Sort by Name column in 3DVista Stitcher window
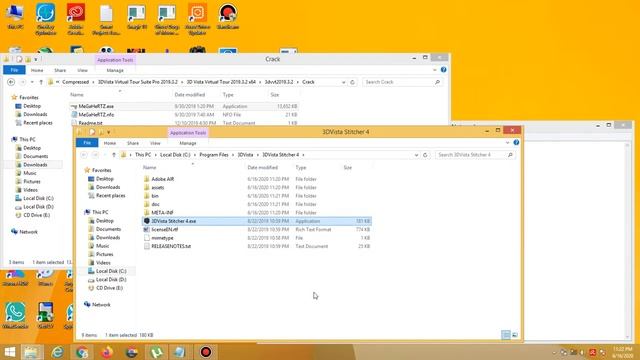The width and height of the screenshot is (640, 360). pos(150,168)
